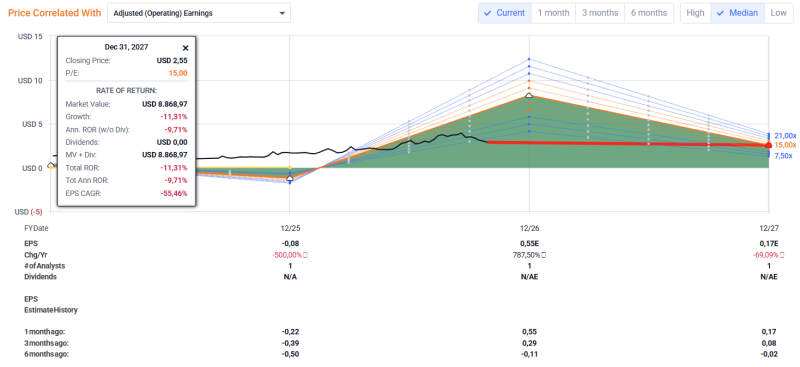The height and width of the screenshot is (367, 800).
Task: Click the Growth -11,31% value
Action: pyautogui.click(x=174, y=117)
